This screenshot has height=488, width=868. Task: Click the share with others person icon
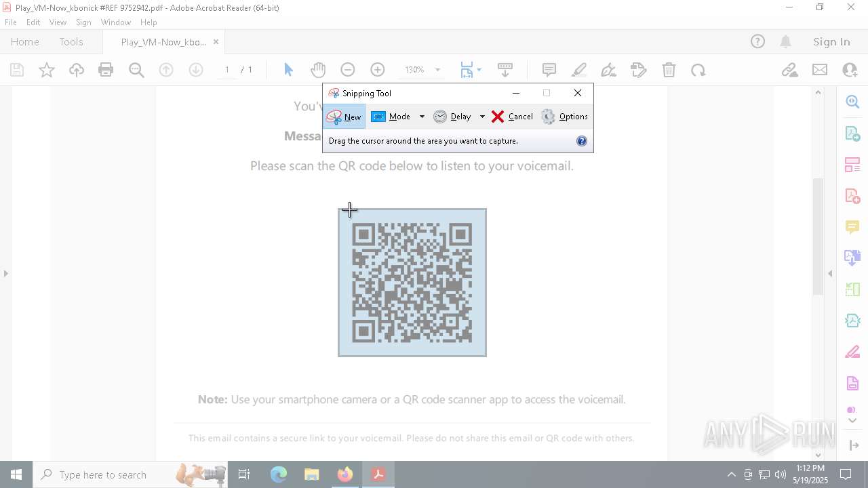(x=850, y=70)
